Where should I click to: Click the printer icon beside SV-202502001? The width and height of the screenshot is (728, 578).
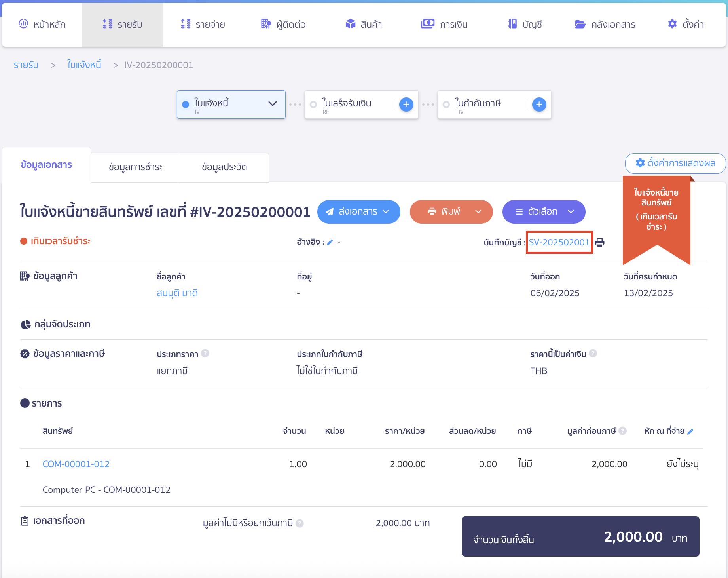click(600, 242)
